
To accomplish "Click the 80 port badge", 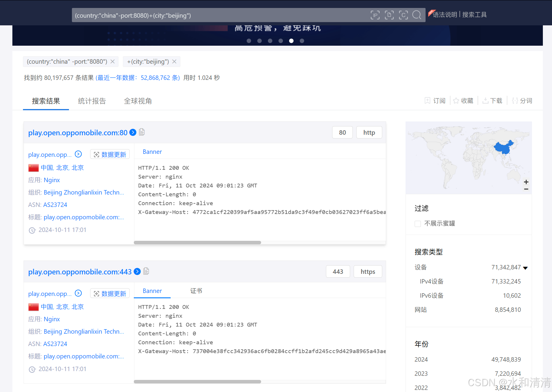I will (342, 133).
